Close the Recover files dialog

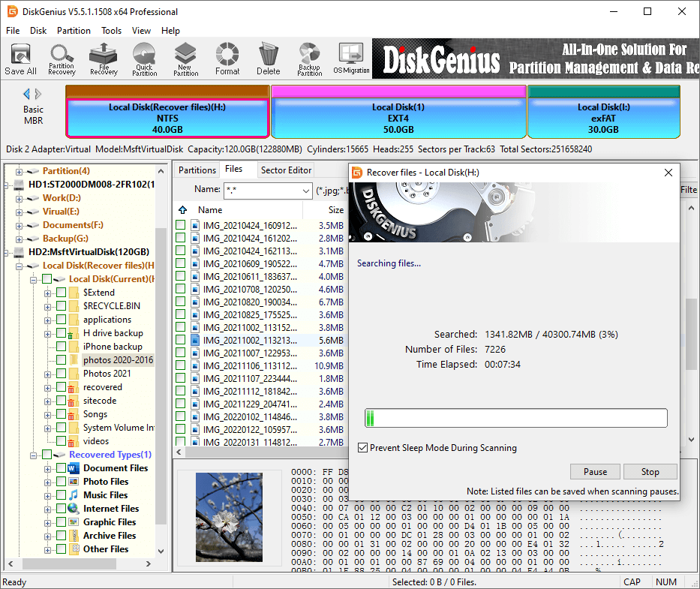tap(668, 173)
